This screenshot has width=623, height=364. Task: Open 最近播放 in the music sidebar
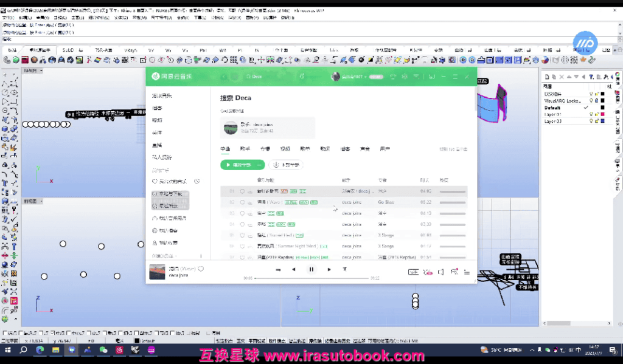169,206
